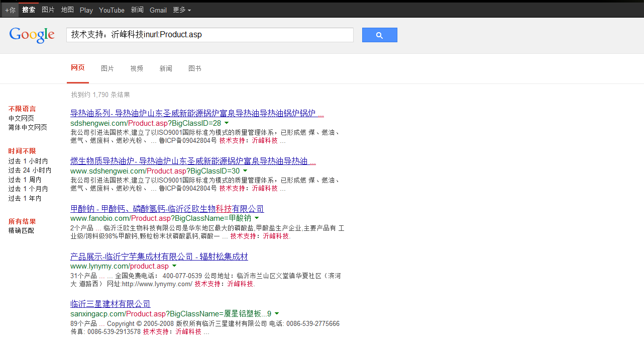Choose the 精确匹配 option

[x=21, y=231]
